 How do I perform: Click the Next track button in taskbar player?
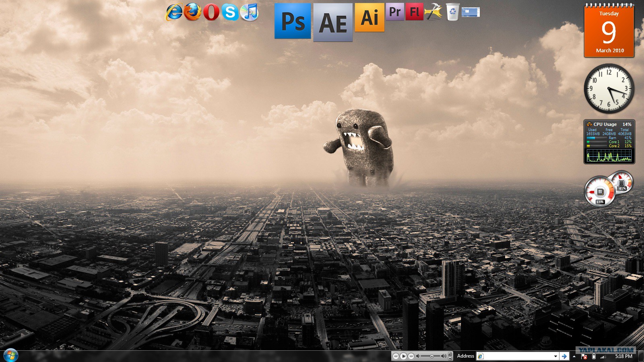[x=411, y=356]
